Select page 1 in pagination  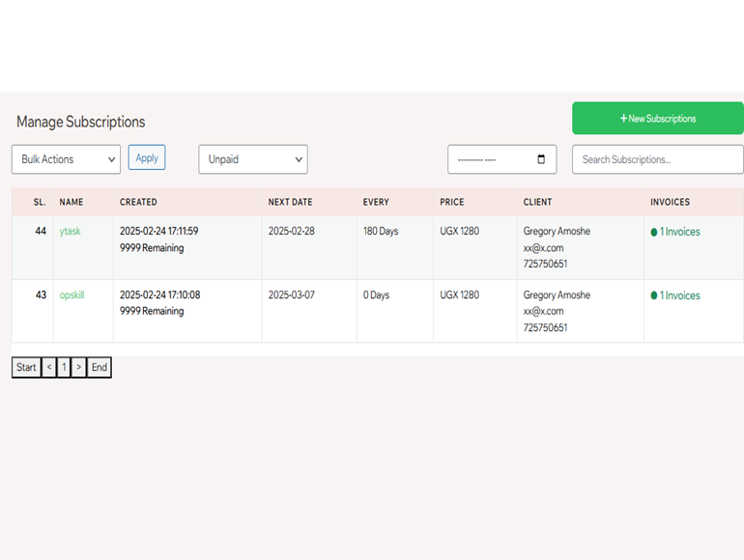pos(64,368)
